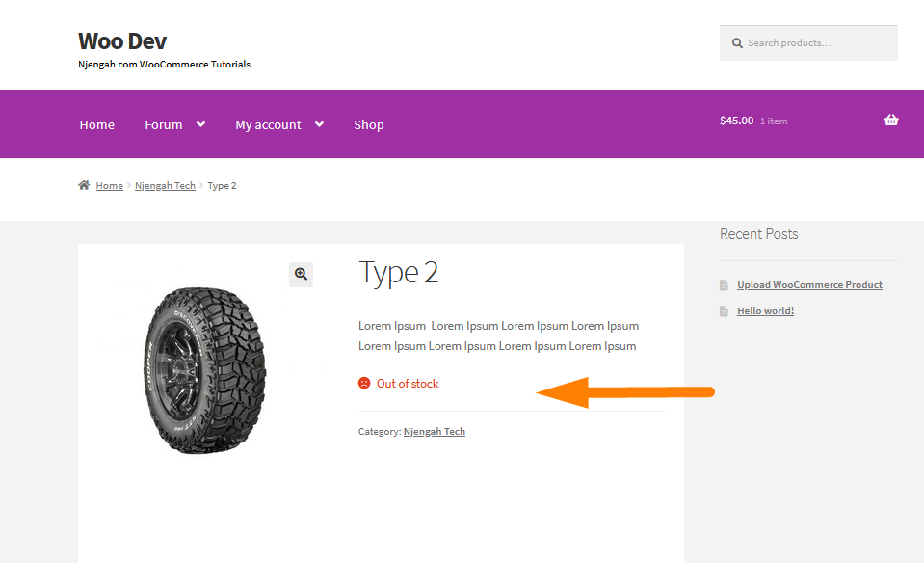924x563 pixels.
Task: Click into the Search products field
Action: pos(808,43)
